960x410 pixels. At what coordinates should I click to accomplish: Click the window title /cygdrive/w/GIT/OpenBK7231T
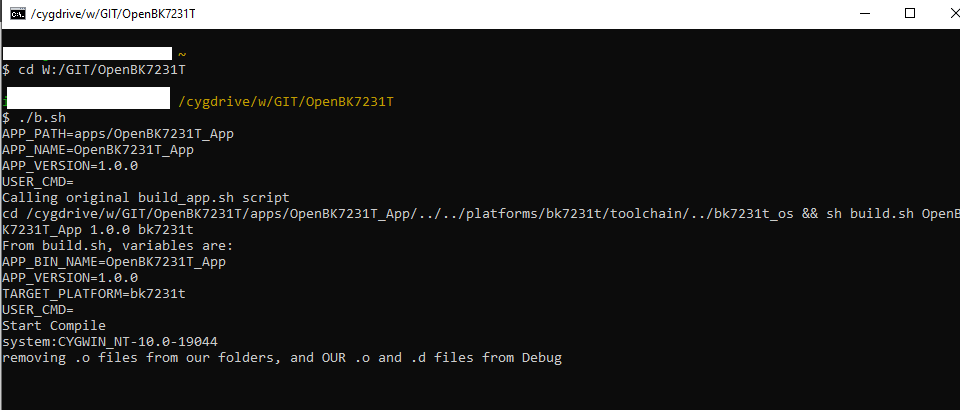click(113, 14)
